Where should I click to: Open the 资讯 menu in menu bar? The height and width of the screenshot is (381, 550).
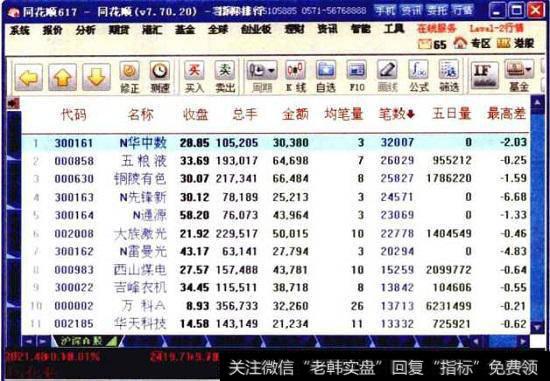point(327,29)
